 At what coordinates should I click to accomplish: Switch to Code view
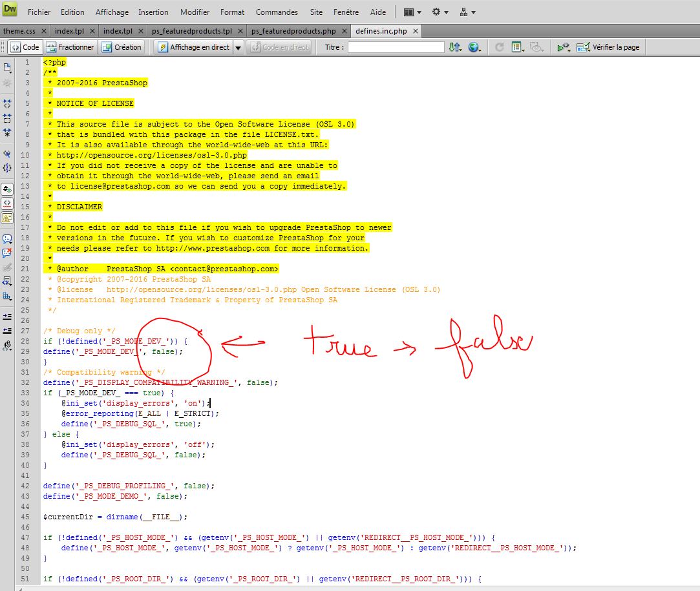[x=25, y=47]
